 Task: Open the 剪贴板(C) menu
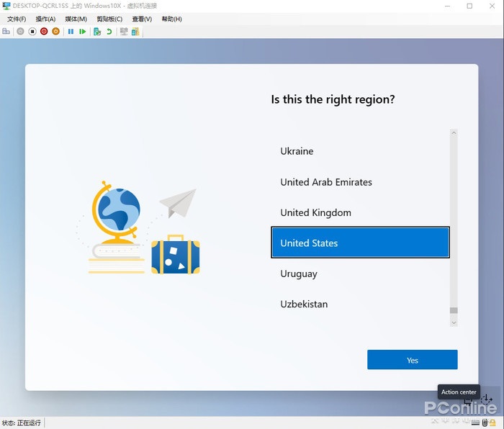[x=109, y=19]
